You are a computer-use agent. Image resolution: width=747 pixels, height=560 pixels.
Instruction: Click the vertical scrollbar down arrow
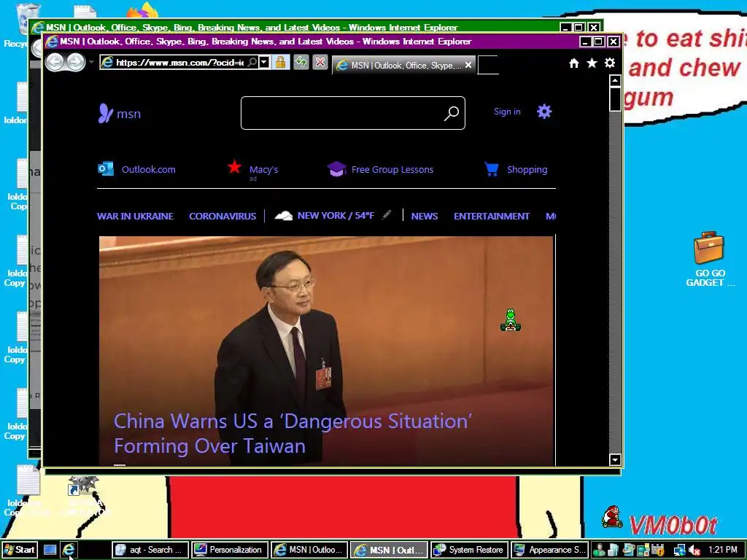tap(615, 459)
